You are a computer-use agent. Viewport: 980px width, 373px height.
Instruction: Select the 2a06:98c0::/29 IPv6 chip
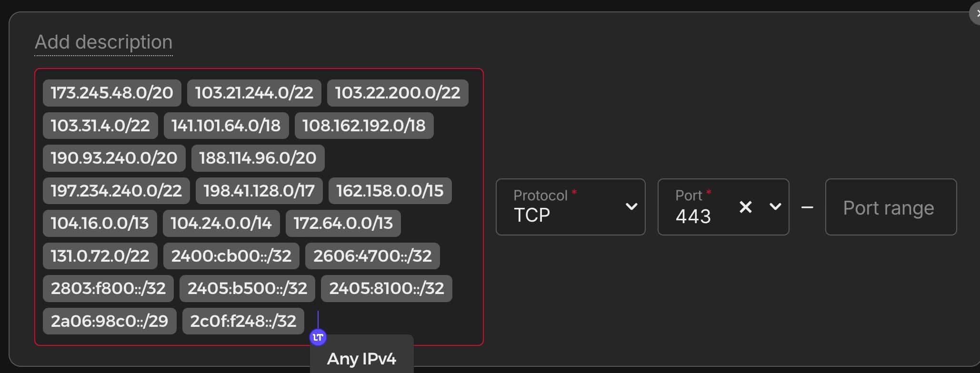point(110,321)
